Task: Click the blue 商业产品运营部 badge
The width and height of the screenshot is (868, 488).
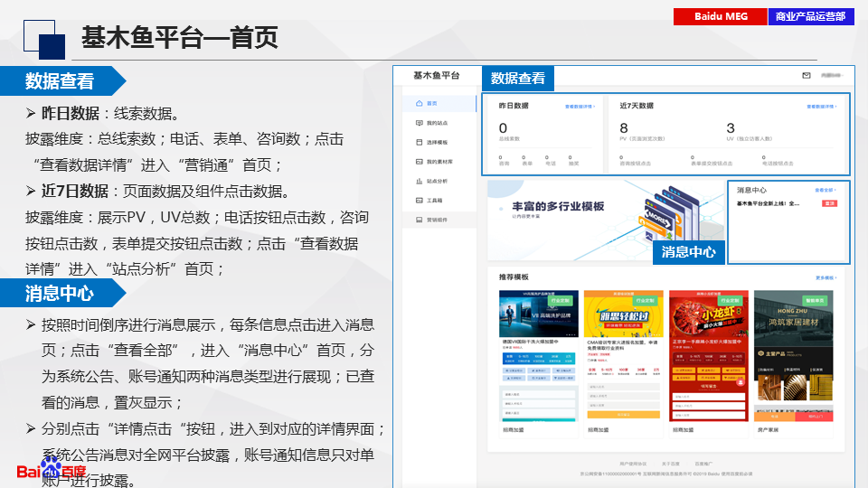Action: [x=811, y=16]
